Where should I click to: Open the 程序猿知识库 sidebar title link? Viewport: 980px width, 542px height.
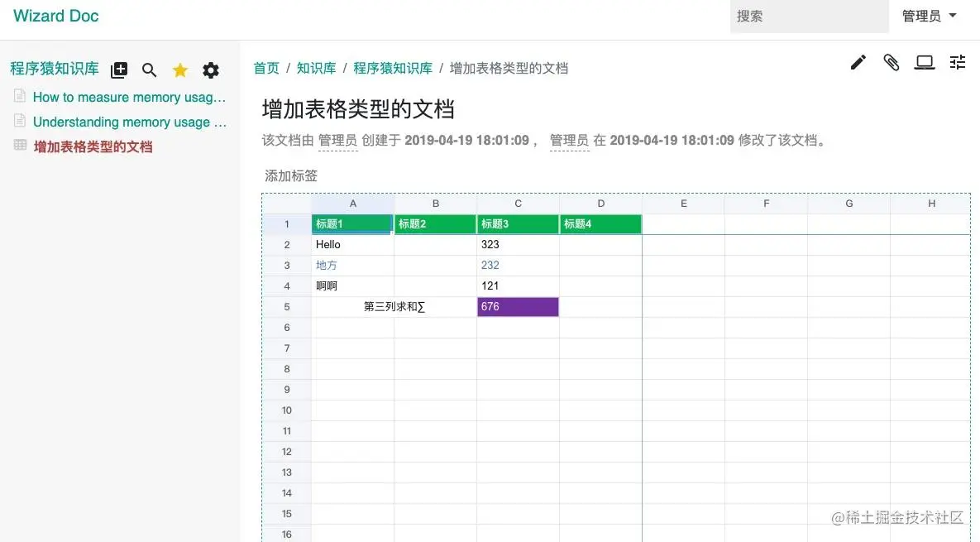pos(55,68)
